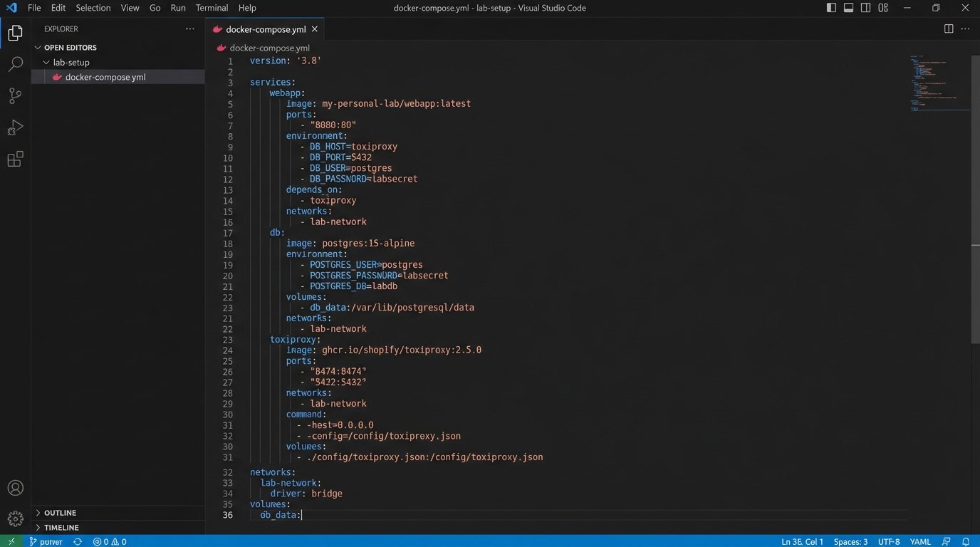
Task: Select the docker-compose.yml editor tab
Action: tap(265, 29)
